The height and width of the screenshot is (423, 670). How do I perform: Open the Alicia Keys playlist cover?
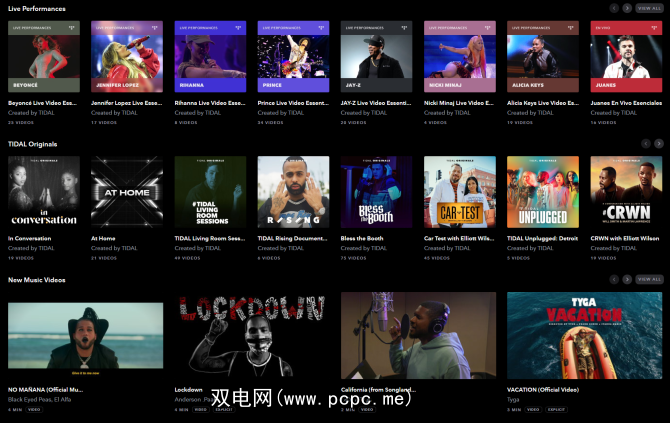point(543,56)
